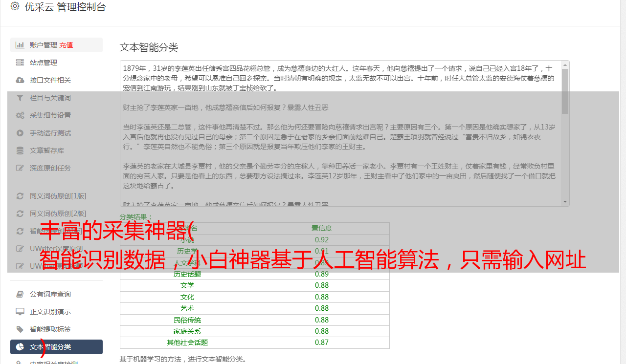Click the server icon for 站点管理
This screenshot has width=626, height=364.
[20, 63]
